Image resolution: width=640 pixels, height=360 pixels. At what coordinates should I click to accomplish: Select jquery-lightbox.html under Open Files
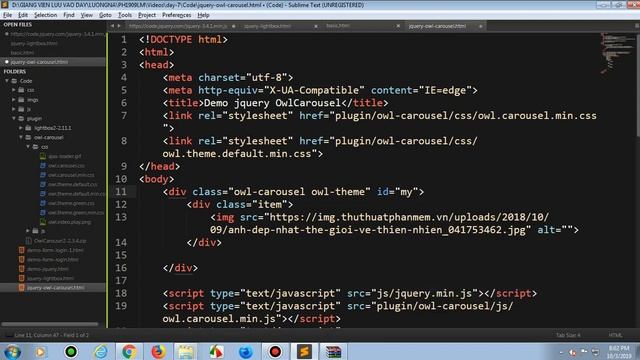(34, 43)
